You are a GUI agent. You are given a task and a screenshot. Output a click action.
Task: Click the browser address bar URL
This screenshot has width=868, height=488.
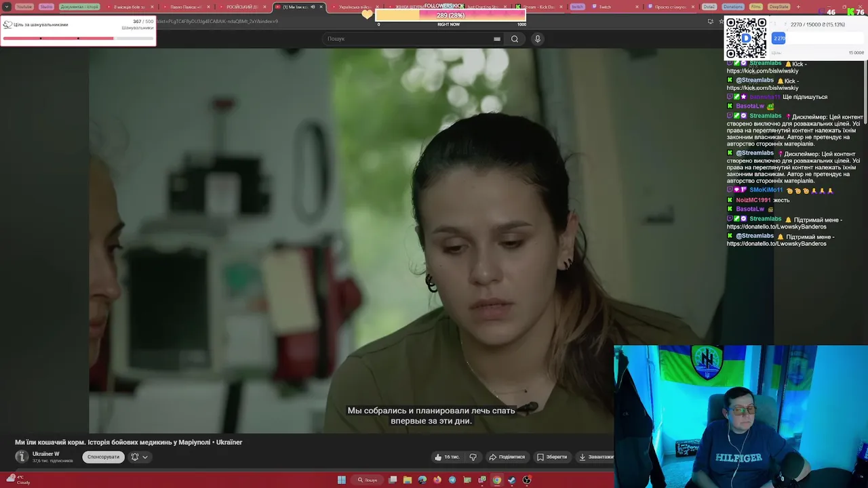[217, 21]
